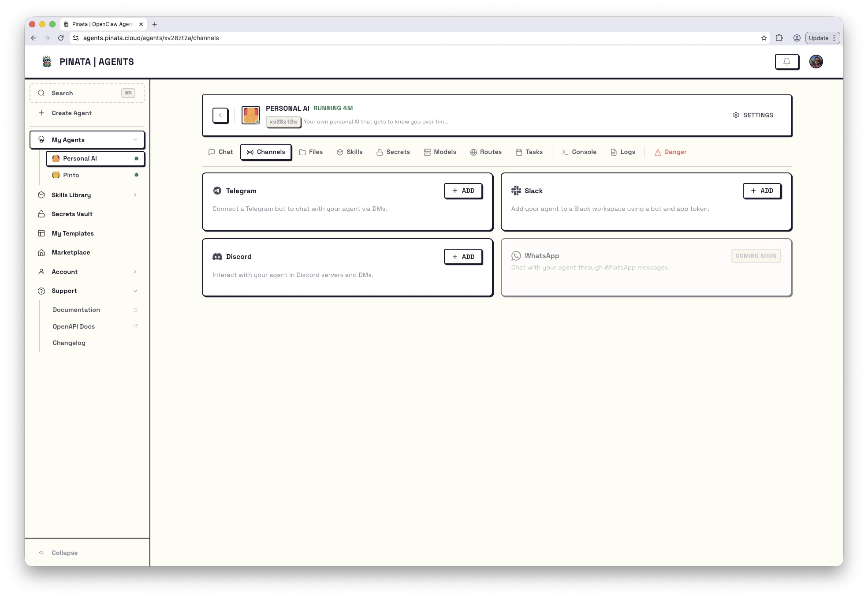Viewport: 868px width, 599px height.
Task: Collapse the Support section
Action: click(x=135, y=291)
